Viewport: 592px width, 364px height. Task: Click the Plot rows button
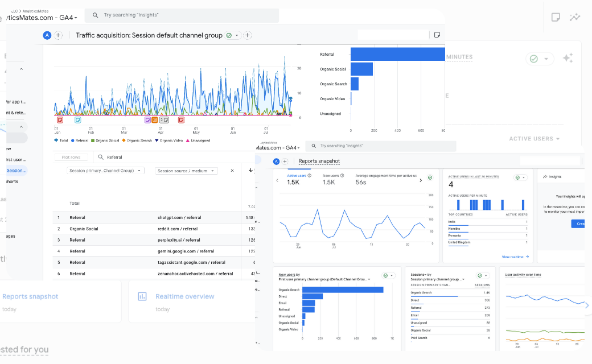pos(71,158)
